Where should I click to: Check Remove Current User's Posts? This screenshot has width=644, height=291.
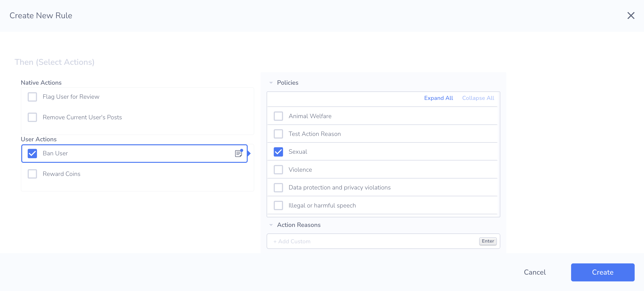point(32,117)
